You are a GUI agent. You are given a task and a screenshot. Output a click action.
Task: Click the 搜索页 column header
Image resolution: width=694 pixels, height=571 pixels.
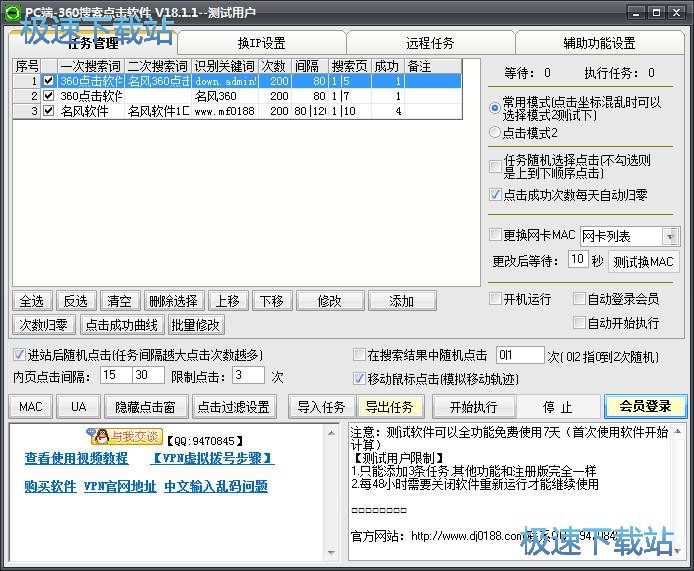pos(350,66)
